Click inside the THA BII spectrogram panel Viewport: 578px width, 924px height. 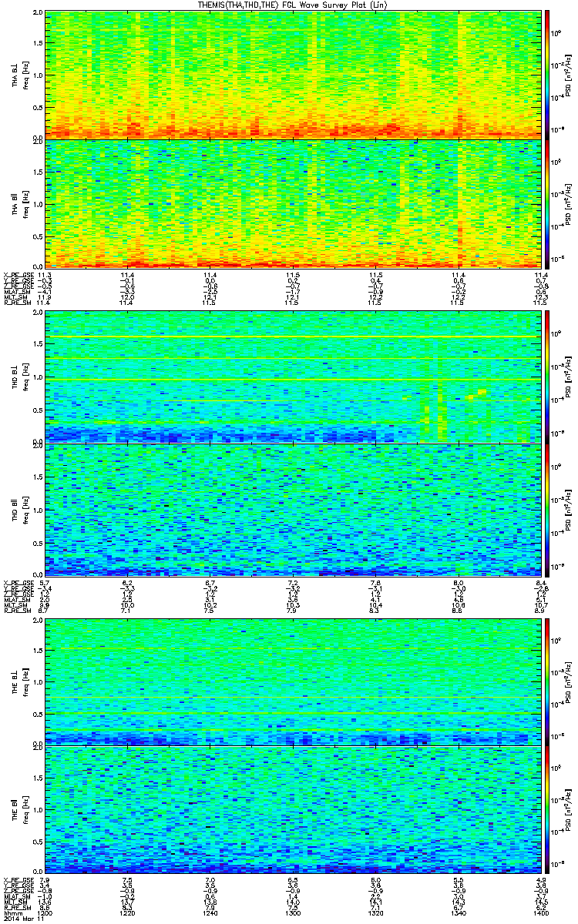click(292, 203)
